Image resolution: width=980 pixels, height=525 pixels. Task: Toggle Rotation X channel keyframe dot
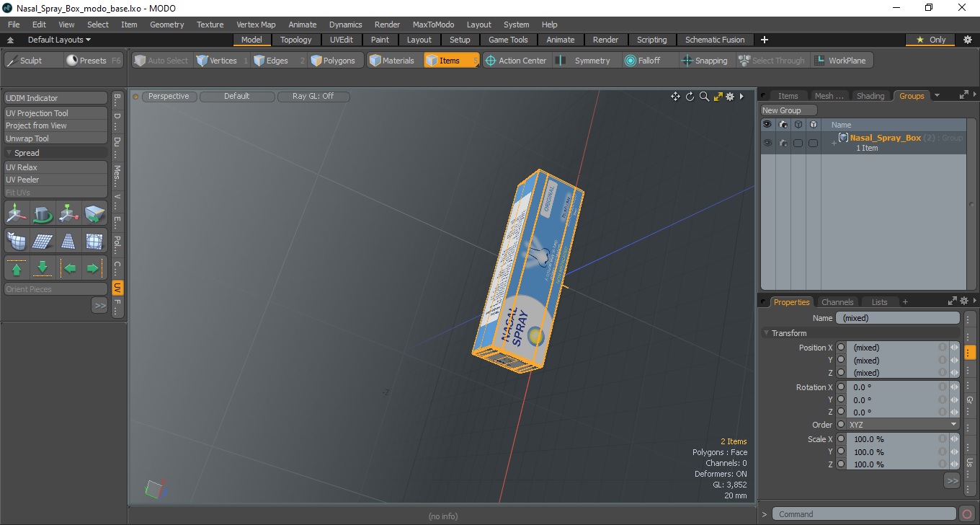coord(841,387)
